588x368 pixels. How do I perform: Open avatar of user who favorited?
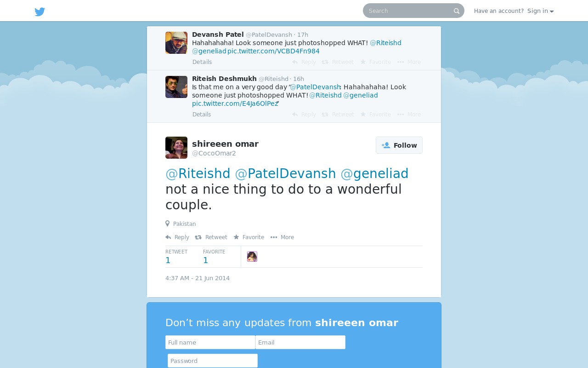click(x=252, y=257)
